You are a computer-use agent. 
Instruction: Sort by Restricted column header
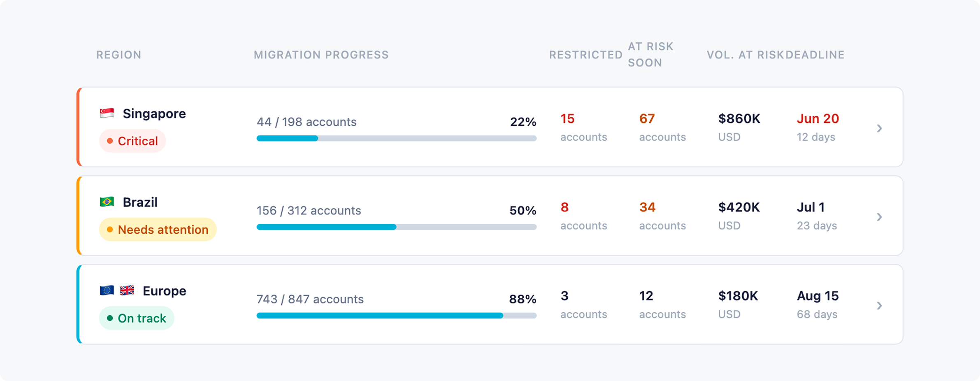(x=586, y=55)
